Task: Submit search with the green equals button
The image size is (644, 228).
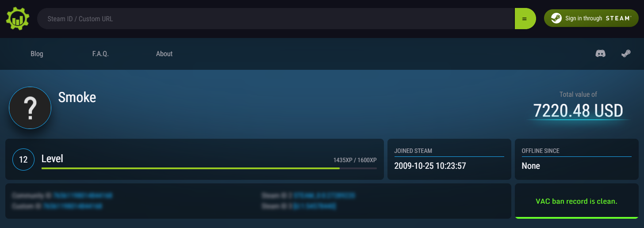Action: 525,19
